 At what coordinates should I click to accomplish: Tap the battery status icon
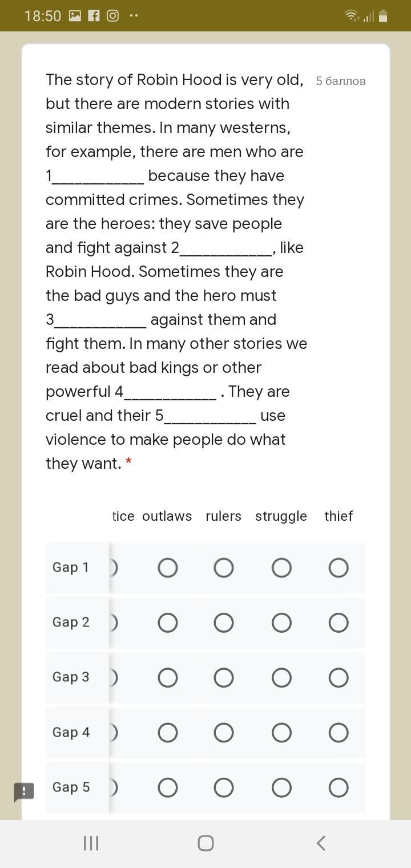tap(383, 16)
